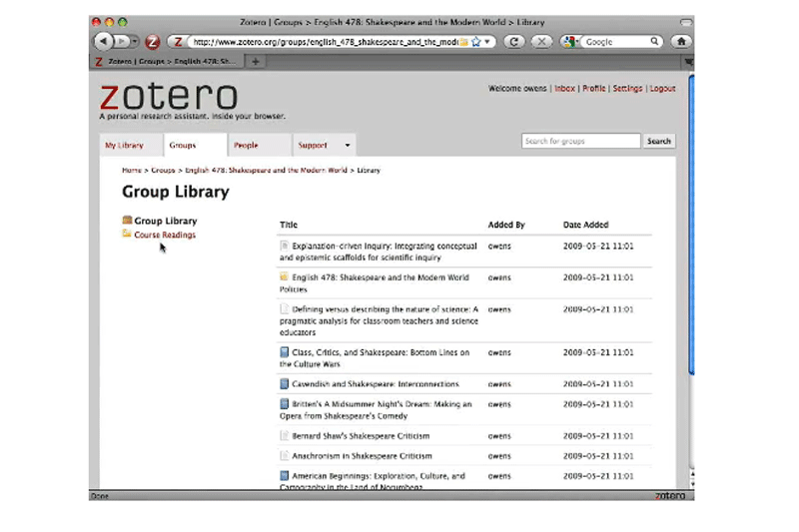Screen dimensions: 799x532
Task: Open Explanation-driven inquiry item title
Action: click(379, 252)
